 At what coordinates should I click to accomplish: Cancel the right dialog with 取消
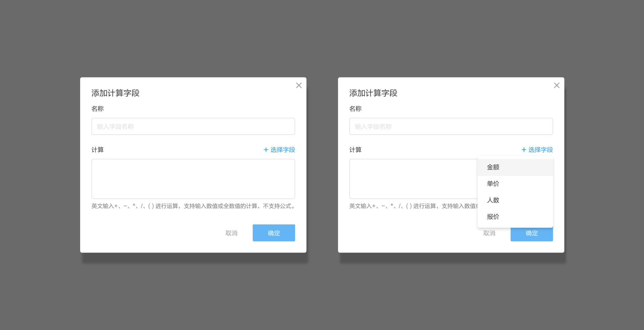pyautogui.click(x=489, y=234)
